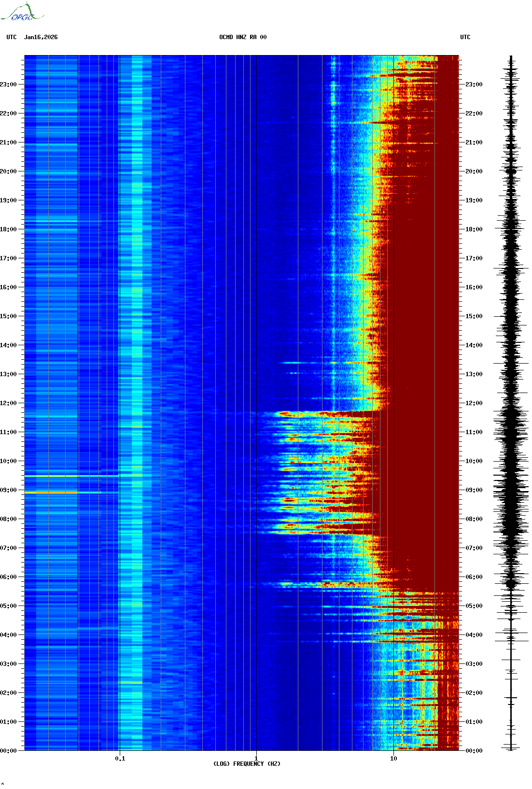Click '00:00' on the right time axis
Screen dimensions: 532x789
click(474, 751)
